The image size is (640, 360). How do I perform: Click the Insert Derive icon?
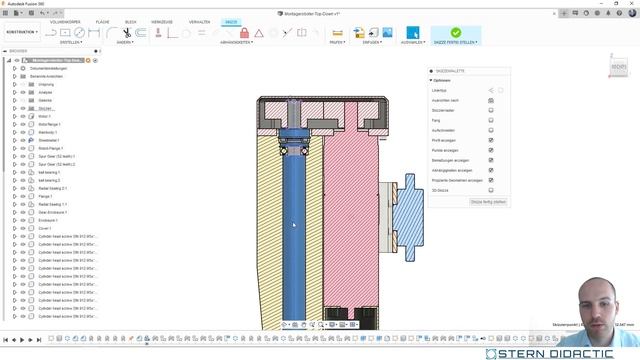(359, 33)
